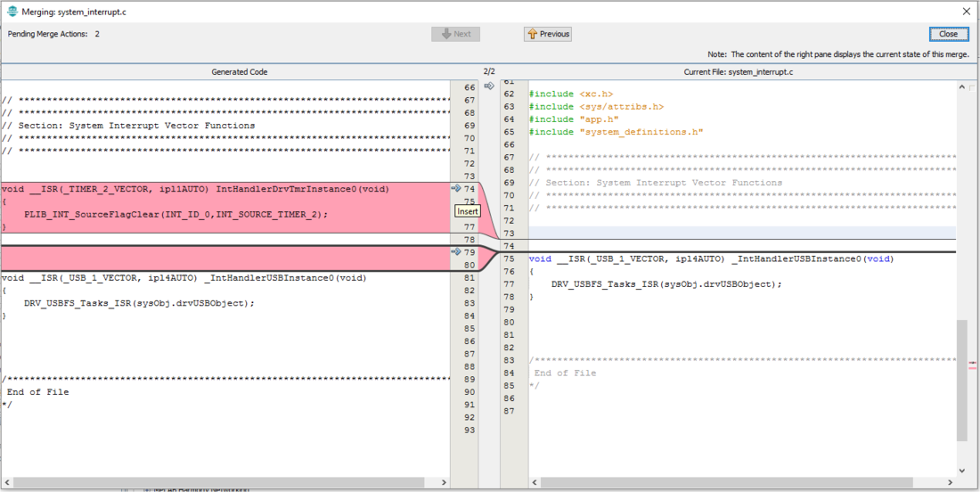Click DRV_USBFS_Tasks_ISR line in Generated Code pane
Image resolution: width=980 pixels, height=492 pixels.
(x=139, y=302)
